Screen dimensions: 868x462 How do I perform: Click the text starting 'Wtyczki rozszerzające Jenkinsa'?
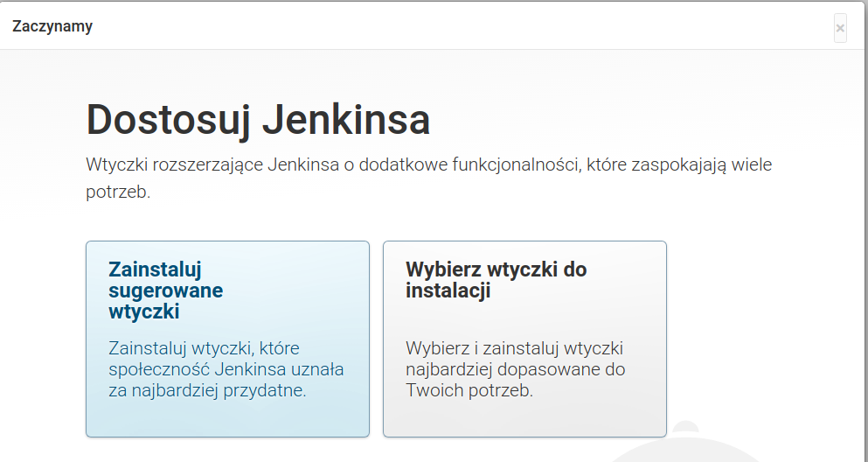[x=429, y=178]
